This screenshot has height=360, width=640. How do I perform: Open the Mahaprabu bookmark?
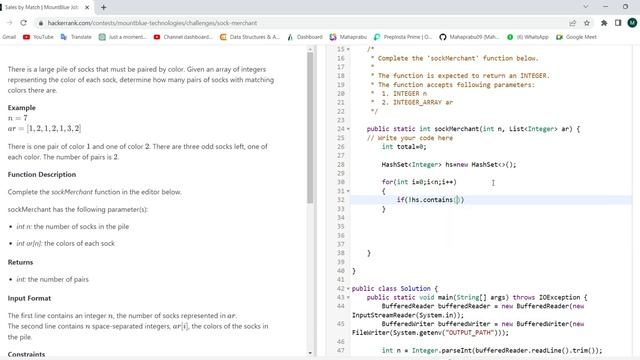pyautogui.click(x=348, y=37)
